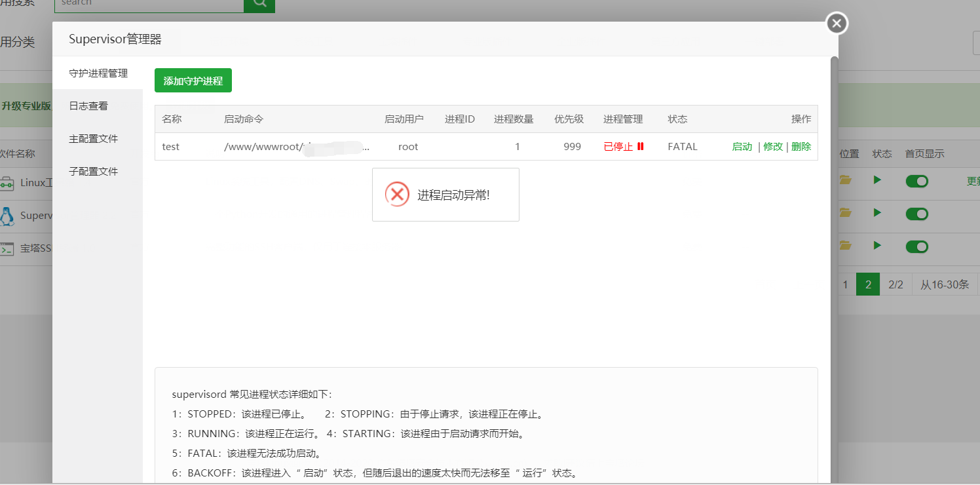The image size is (980, 485).
Task: Toggle 首页显示 switch in first background row
Action: [x=917, y=181]
